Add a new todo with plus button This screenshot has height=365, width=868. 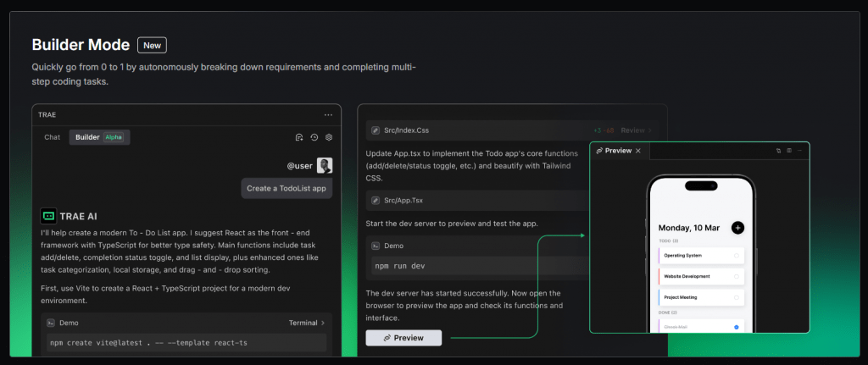[738, 227]
